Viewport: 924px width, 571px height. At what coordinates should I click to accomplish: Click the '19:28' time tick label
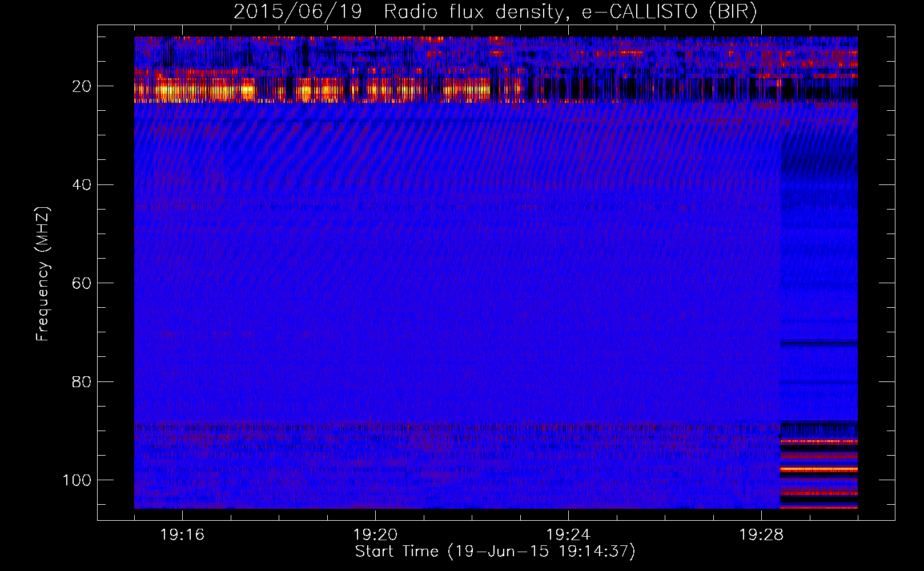tap(761, 535)
